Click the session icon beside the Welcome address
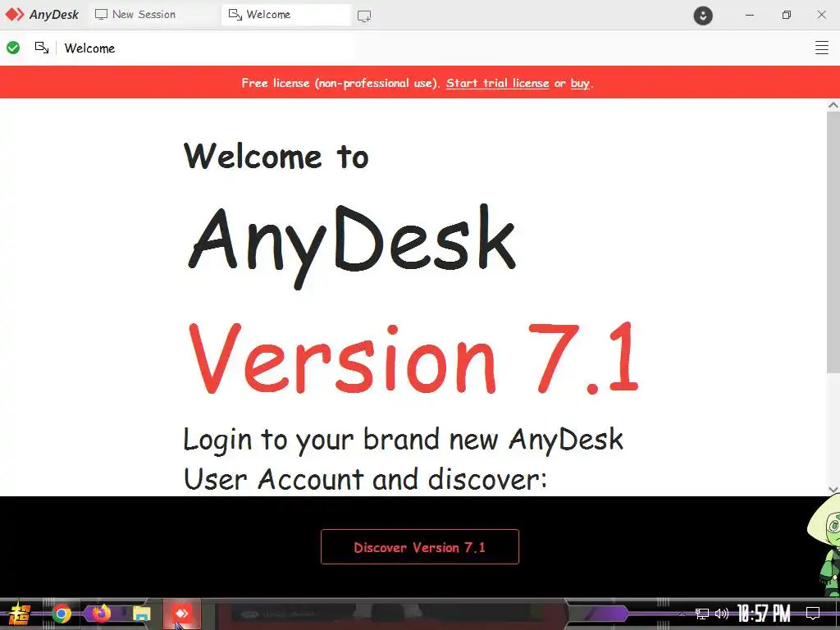 [42, 48]
